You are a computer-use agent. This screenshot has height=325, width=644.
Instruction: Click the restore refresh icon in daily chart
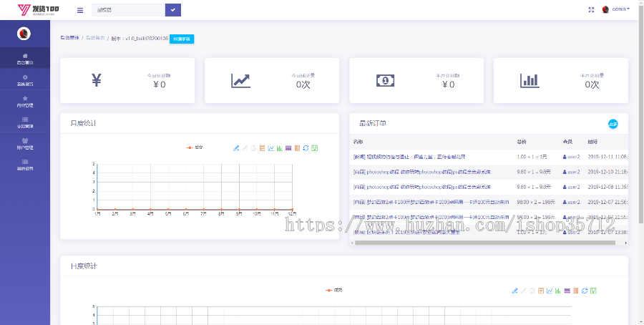(585, 291)
